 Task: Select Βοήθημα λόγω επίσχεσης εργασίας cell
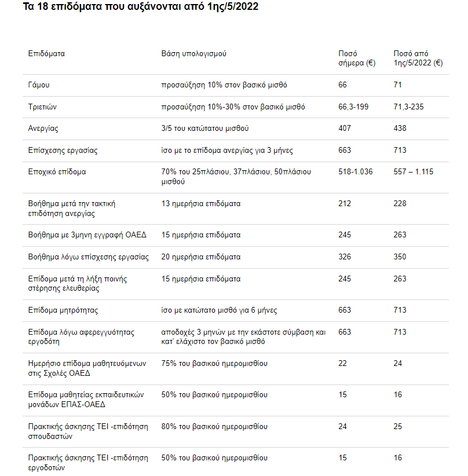[x=89, y=257]
